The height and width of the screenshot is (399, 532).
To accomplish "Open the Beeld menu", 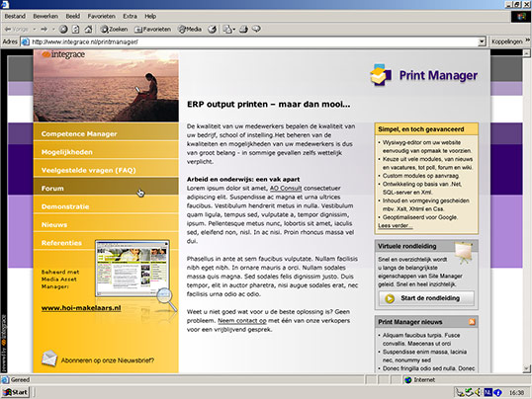I will point(73,16).
